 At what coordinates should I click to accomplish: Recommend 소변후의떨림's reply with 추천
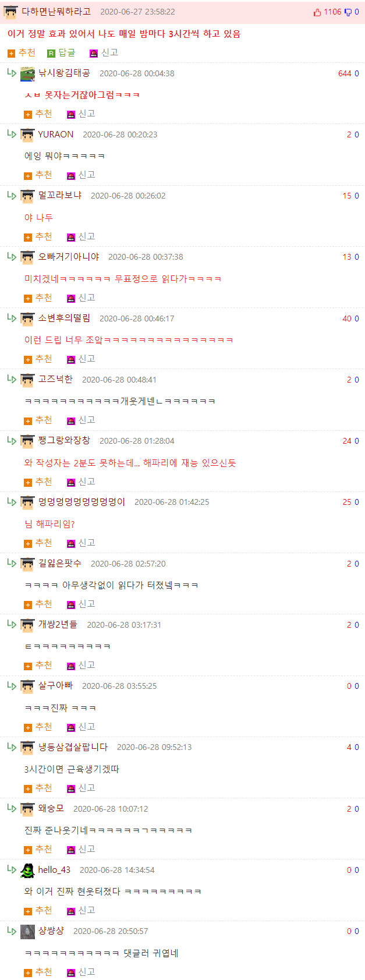pyautogui.click(x=38, y=359)
